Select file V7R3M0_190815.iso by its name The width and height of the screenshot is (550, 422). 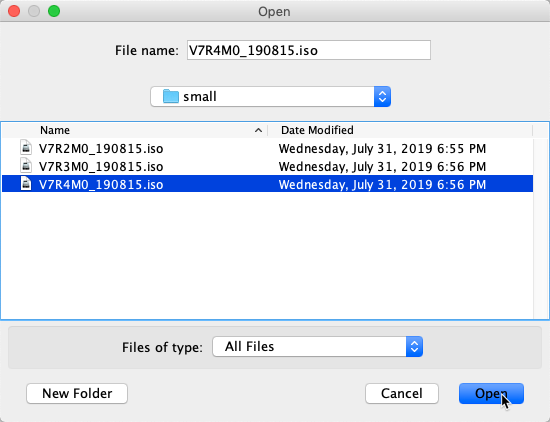click(101, 166)
